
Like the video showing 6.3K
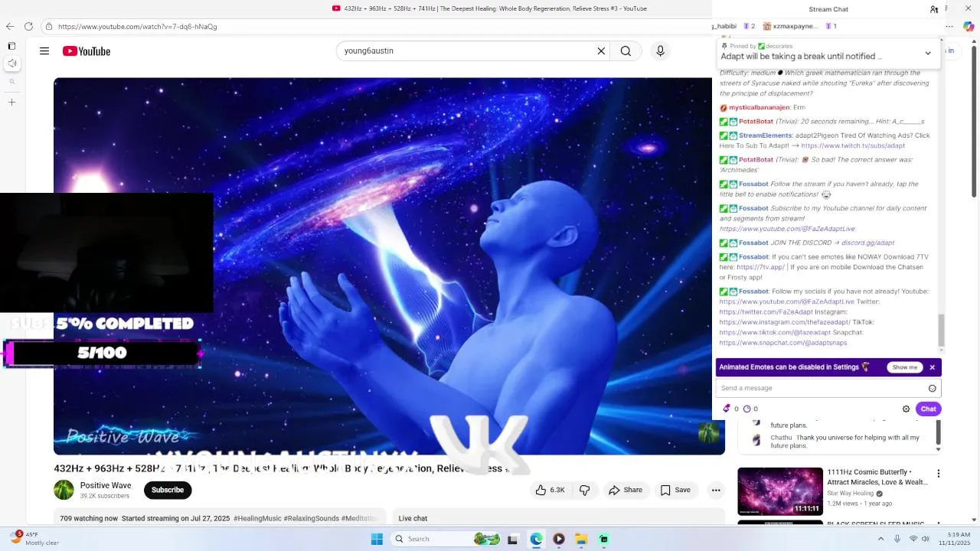tap(550, 490)
